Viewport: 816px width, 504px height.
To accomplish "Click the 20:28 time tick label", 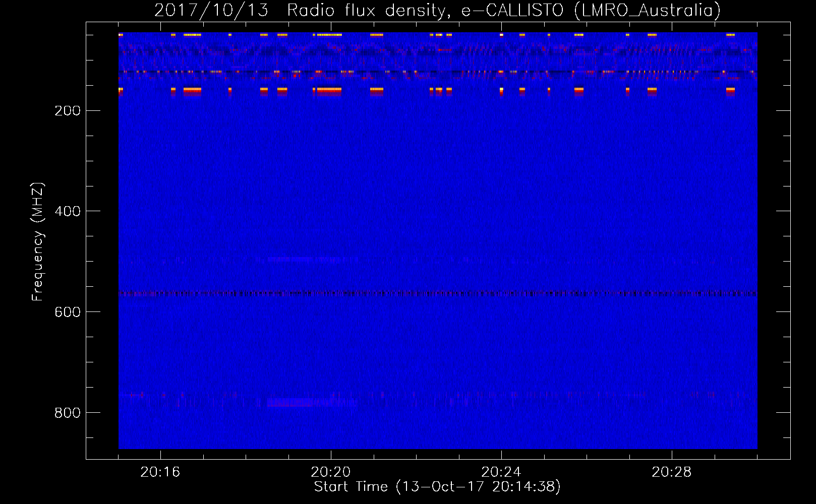I will [x=672, y=472].
